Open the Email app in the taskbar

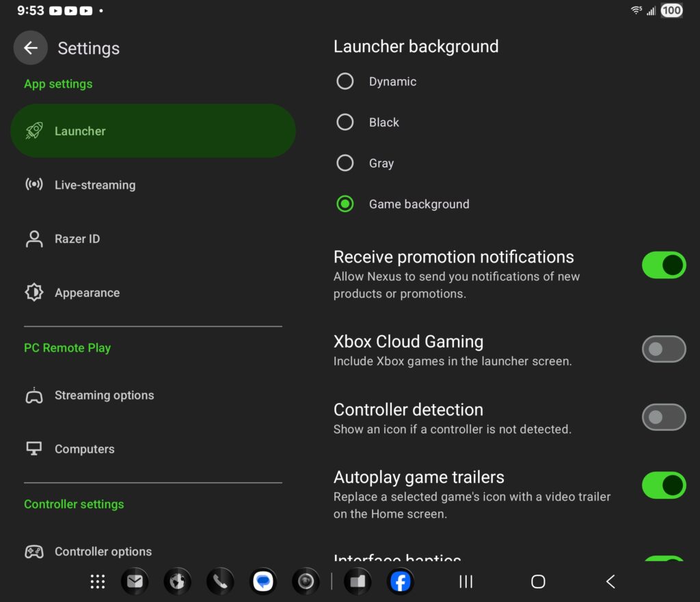(x=135, y=581)
